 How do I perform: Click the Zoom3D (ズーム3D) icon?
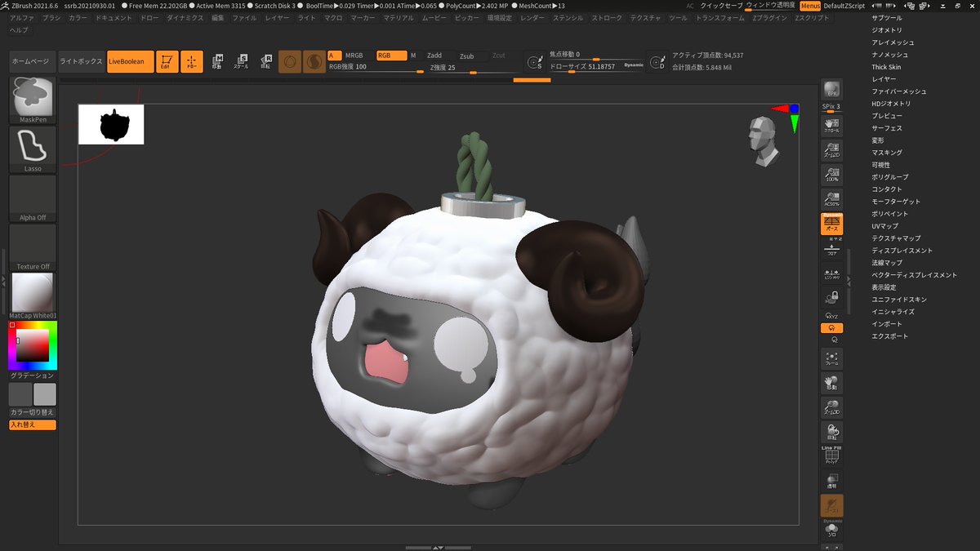[831, 408]
